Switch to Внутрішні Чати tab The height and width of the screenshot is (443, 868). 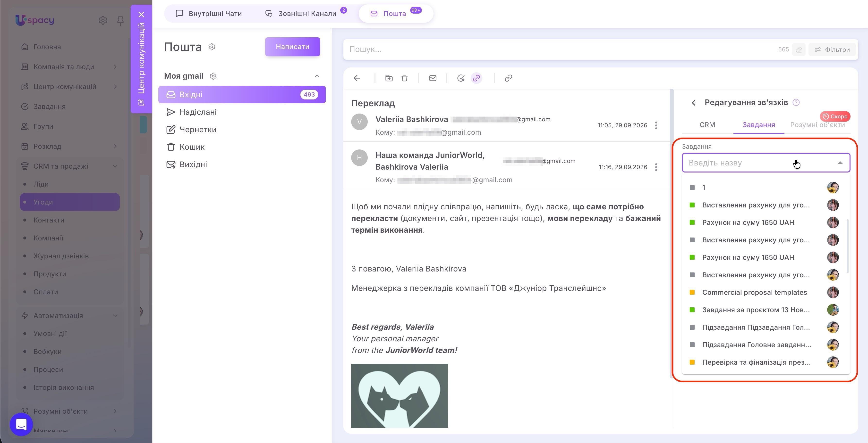click(x=209, y=14)
